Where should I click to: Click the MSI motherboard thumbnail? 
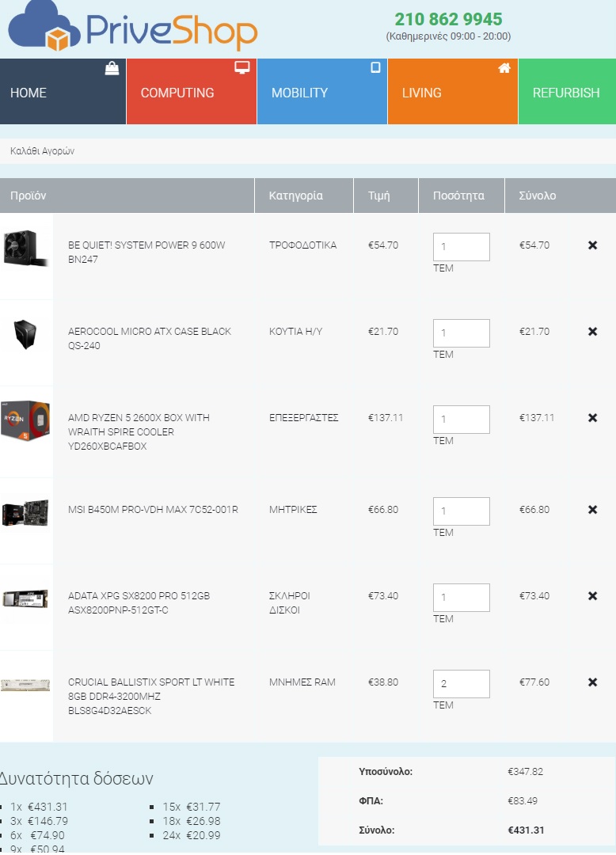pos(25,513)
